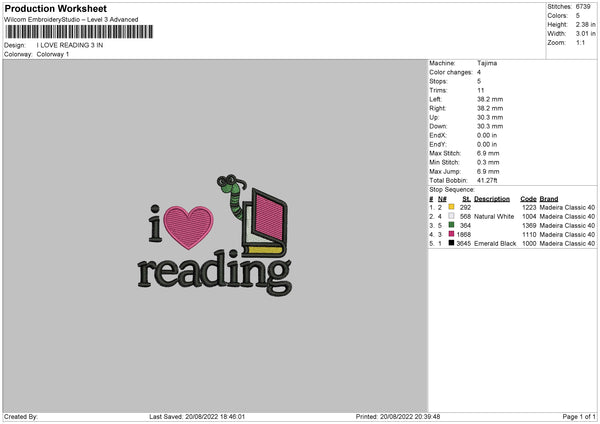
Task: Click the Stitches value 6739
Action: tap(583, 7)
